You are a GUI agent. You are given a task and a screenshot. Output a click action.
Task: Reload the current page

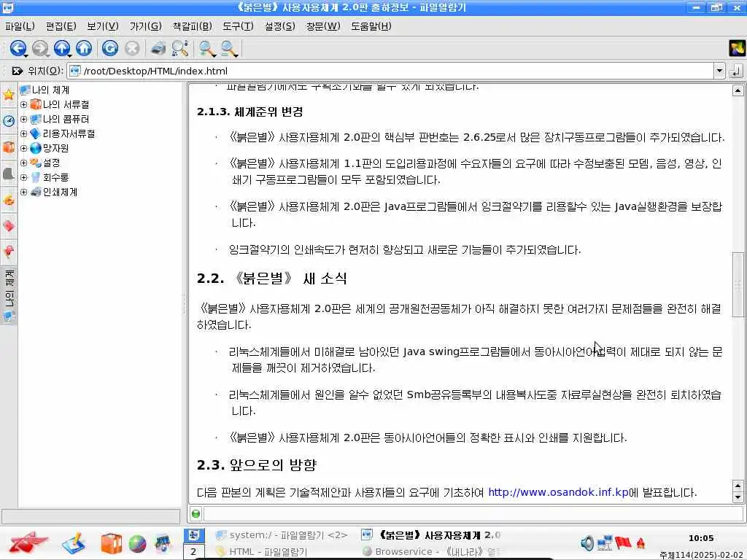pos(110,48)
